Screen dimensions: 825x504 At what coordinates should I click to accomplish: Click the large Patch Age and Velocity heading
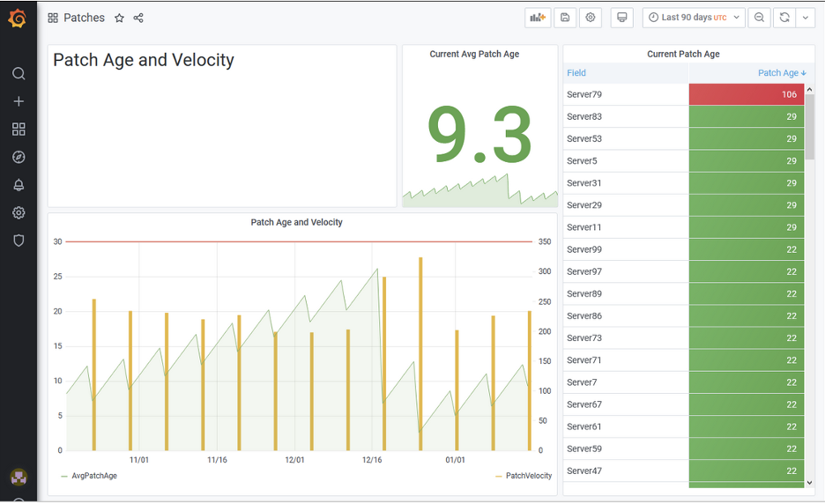click(144, 60)
